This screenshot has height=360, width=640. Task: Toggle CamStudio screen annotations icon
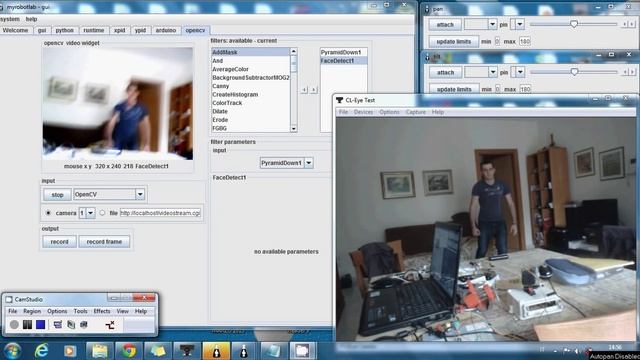coord(58,324)
